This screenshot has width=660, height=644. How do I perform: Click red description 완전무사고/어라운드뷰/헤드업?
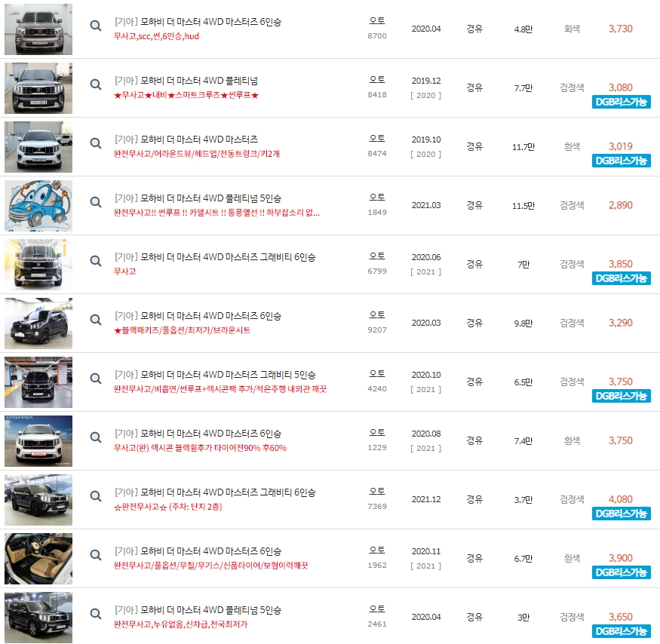point(197,154)
